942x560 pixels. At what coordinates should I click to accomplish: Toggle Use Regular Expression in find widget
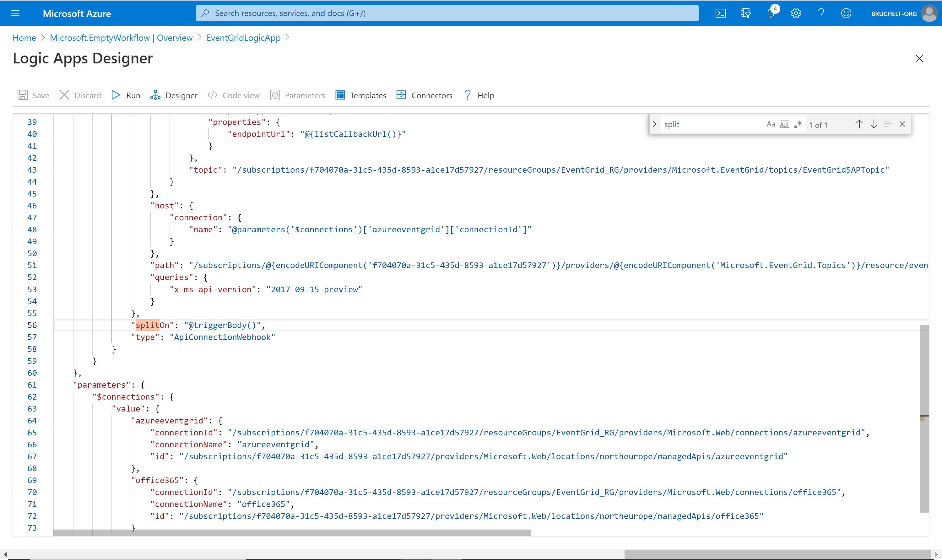coord(798,124)
